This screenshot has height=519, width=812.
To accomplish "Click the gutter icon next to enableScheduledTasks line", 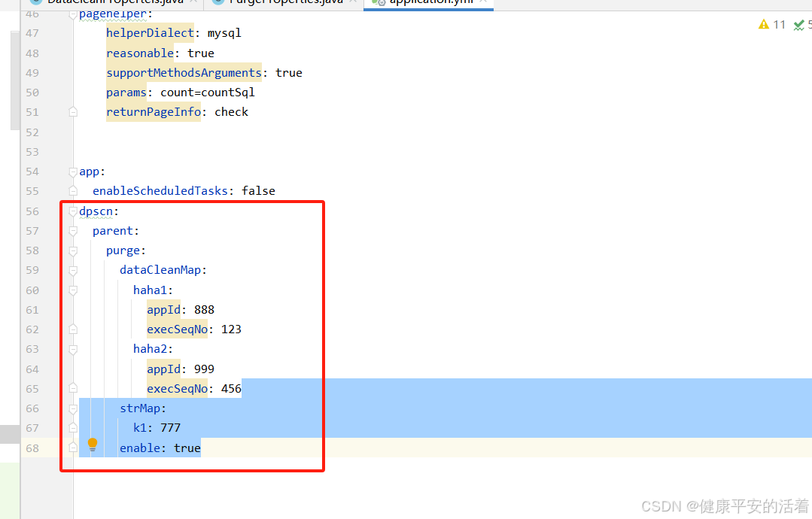I will [x=72, y=190].
